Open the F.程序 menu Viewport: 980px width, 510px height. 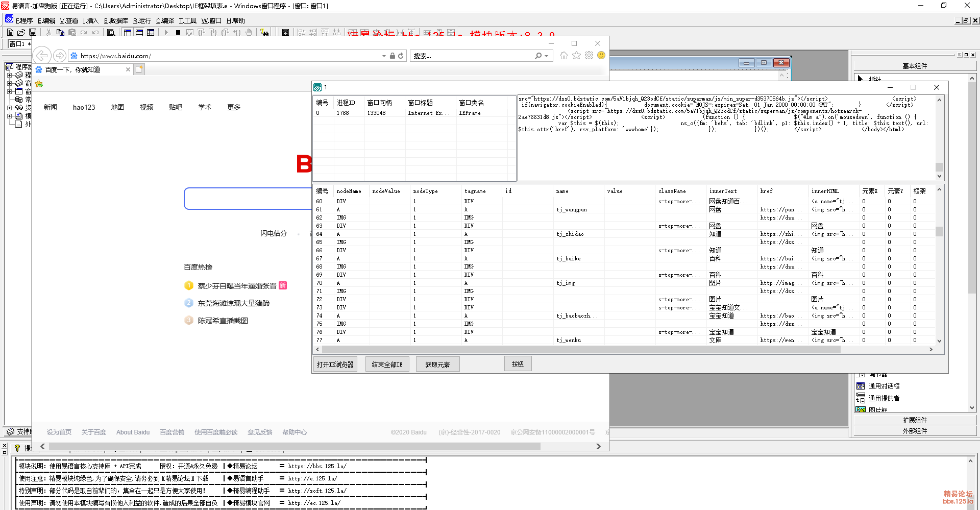tap(24, 20)
